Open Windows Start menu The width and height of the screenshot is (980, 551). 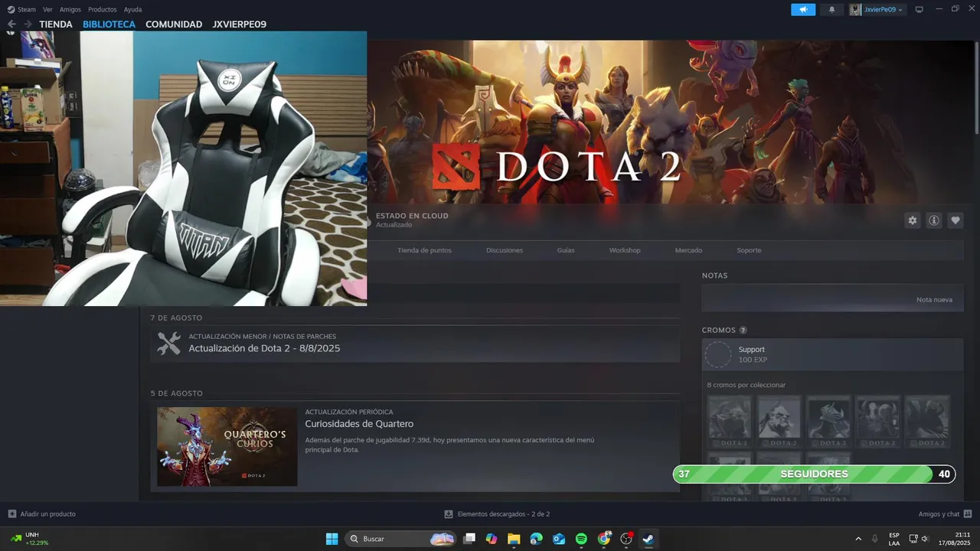pos(332,539)
